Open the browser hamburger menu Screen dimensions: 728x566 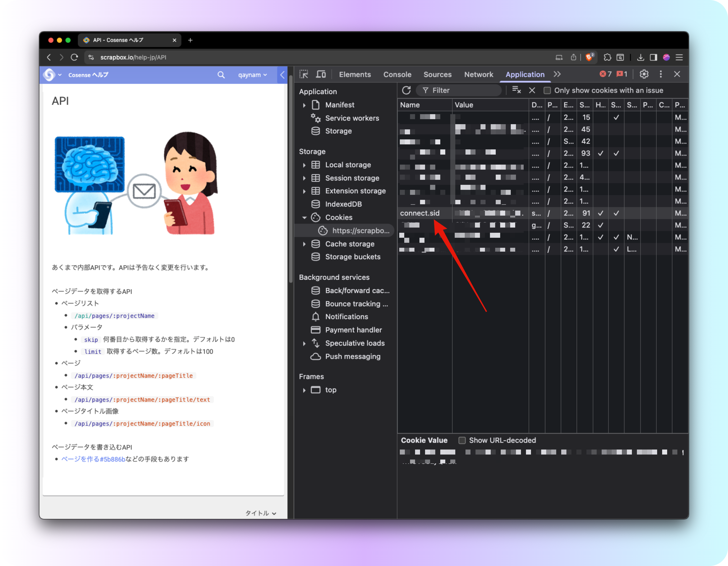coord(679,57)
